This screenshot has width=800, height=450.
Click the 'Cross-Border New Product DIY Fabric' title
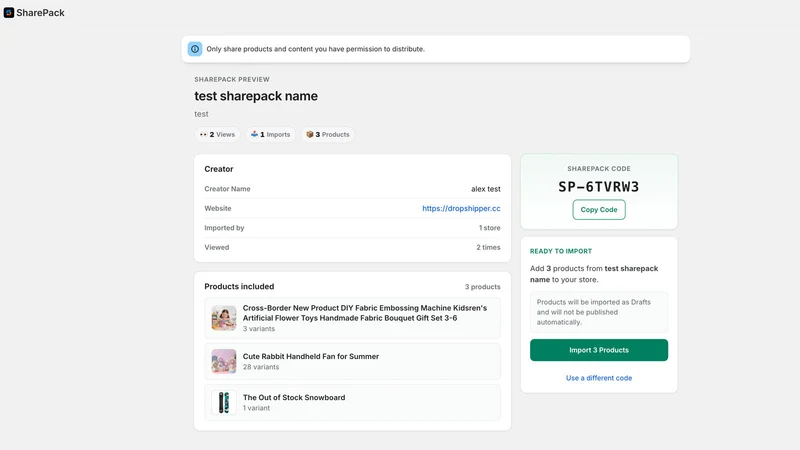[365, 313]
